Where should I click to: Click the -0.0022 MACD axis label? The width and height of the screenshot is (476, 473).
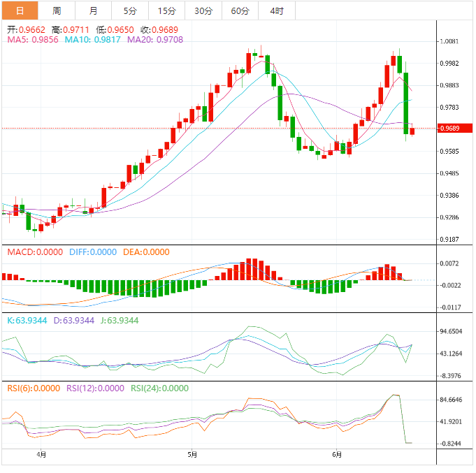coord(449,286)
